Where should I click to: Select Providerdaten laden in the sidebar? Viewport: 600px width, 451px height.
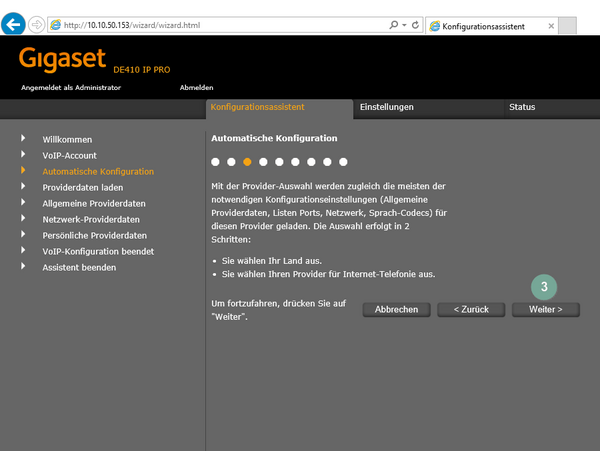[83, 187]
